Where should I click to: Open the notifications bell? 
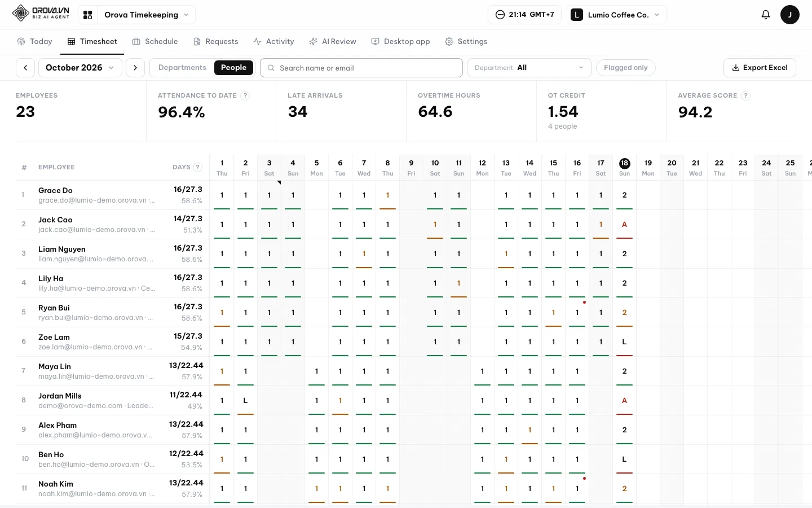765,15
